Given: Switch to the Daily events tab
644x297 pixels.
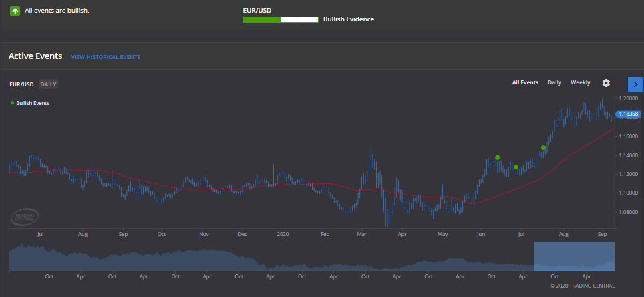Looking at the screenshot, I should [x=554, y=83].
